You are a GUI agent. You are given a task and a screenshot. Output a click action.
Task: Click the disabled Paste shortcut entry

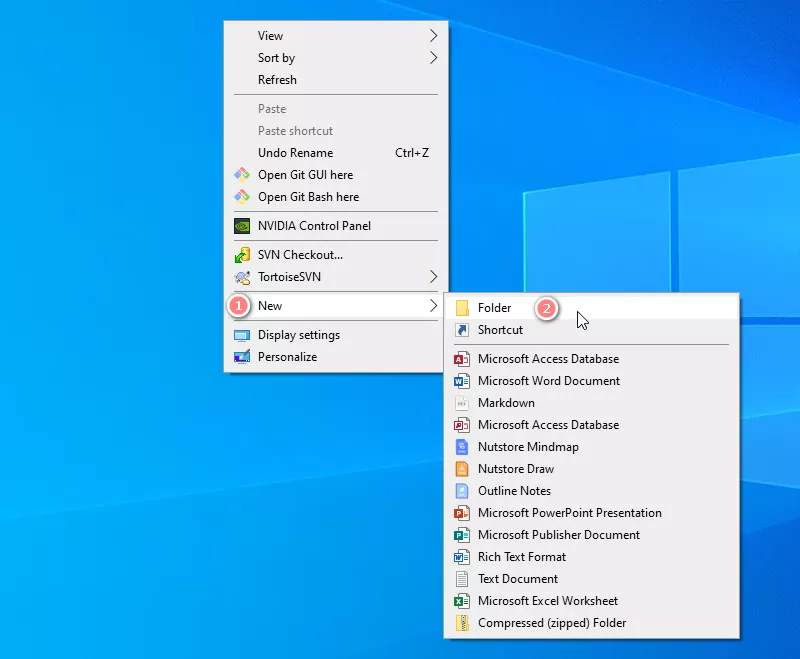click(x=336, y=131)
